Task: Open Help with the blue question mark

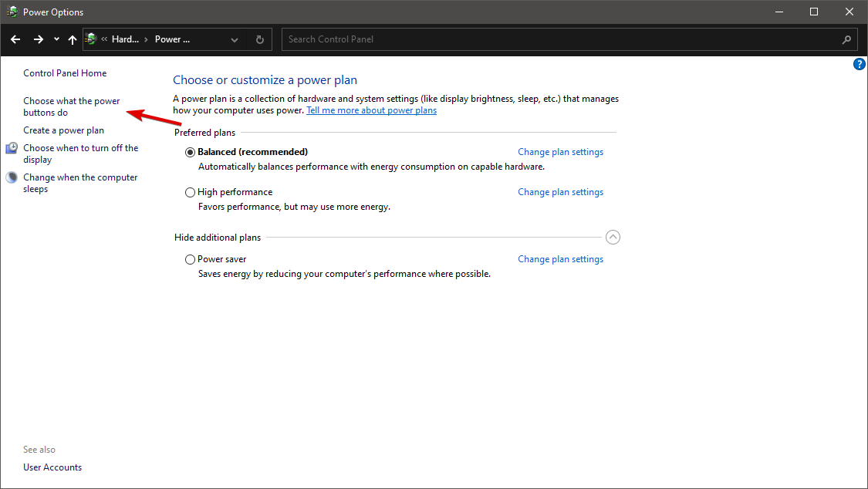Action: click(860, 64)
